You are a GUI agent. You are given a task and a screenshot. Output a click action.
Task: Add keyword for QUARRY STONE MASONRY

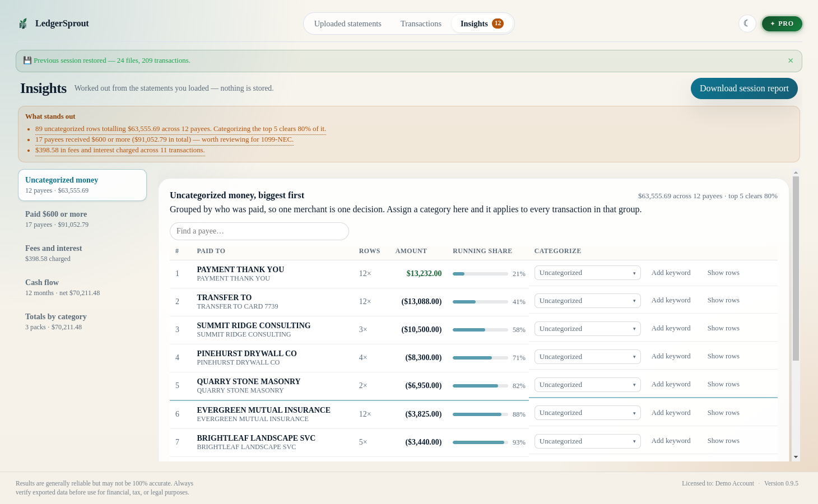coord(671,384)
